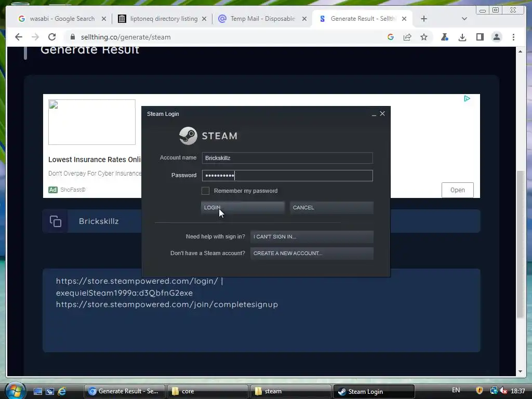Open Chrome Labs flask icon
The width and height of the screenshot is (532, 399).
[x=445, y=37]
